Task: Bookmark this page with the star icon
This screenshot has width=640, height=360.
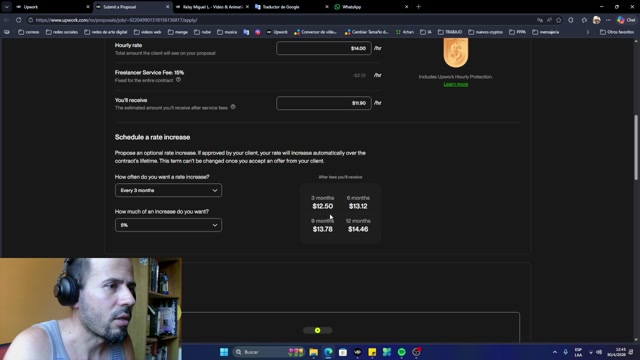Action: (559, 20)
